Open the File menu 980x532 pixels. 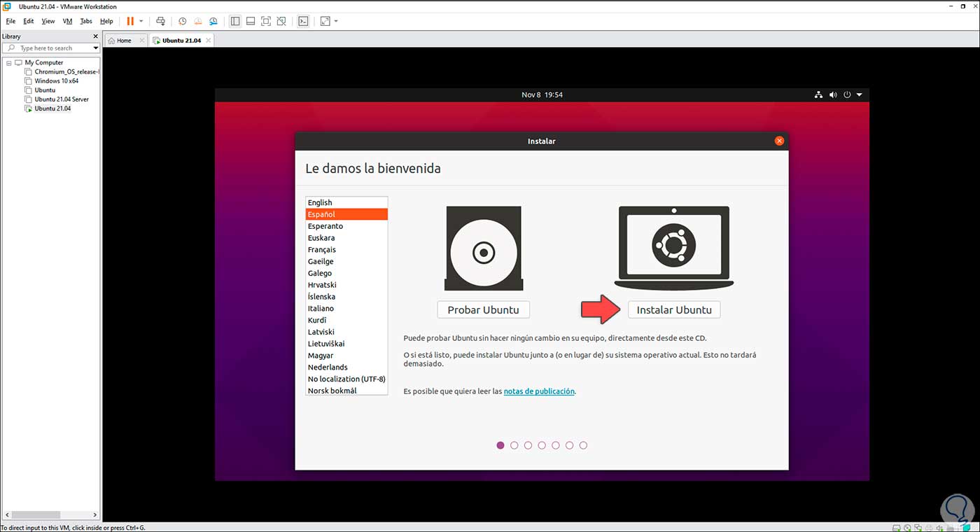[x=10, y=21]
